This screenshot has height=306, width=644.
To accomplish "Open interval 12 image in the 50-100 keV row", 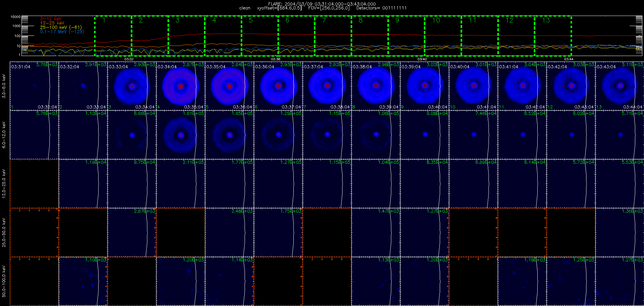I will point(571,281).
